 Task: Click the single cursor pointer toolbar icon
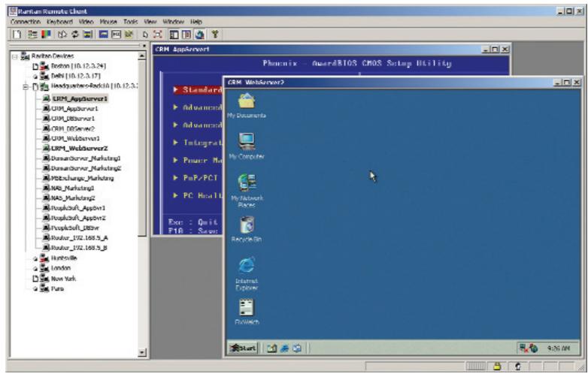click(x=145, y=35)
